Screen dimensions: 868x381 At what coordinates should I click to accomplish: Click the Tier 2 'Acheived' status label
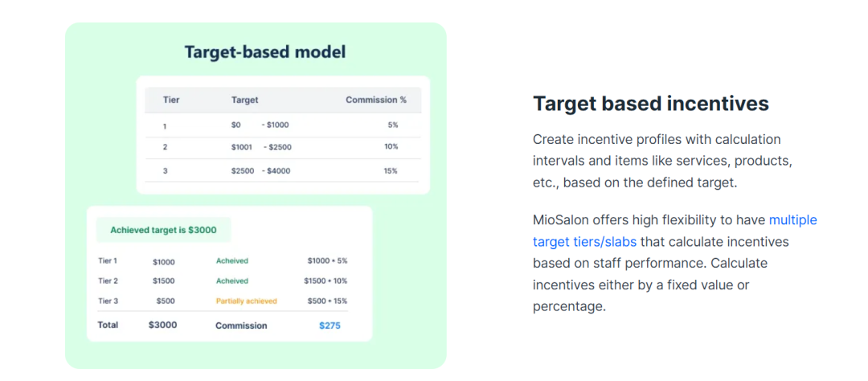[x=232, y=281]
